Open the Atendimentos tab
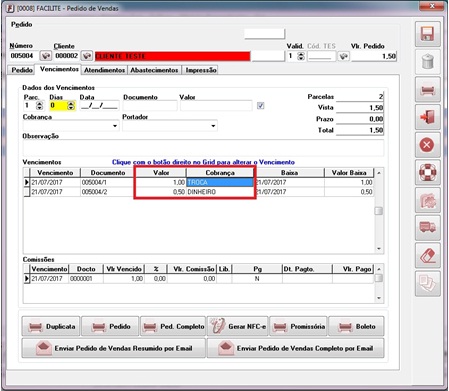 (x=104, y=70)
